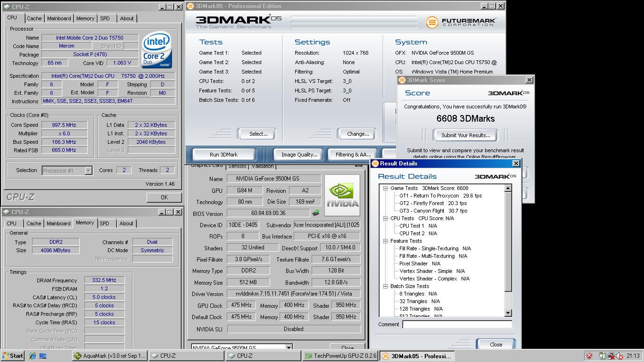The width and height of the screenshot is (644, 362).
Task: Click the GPU name field NVIDIA GeForce 9500M GS
Action: (x=274, y=179)
